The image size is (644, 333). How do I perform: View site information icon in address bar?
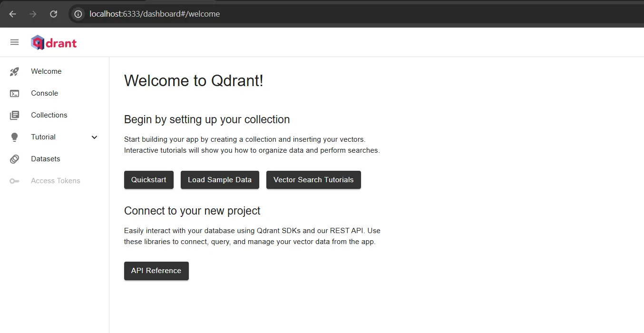pyautogui.click(x=78, y=14)
